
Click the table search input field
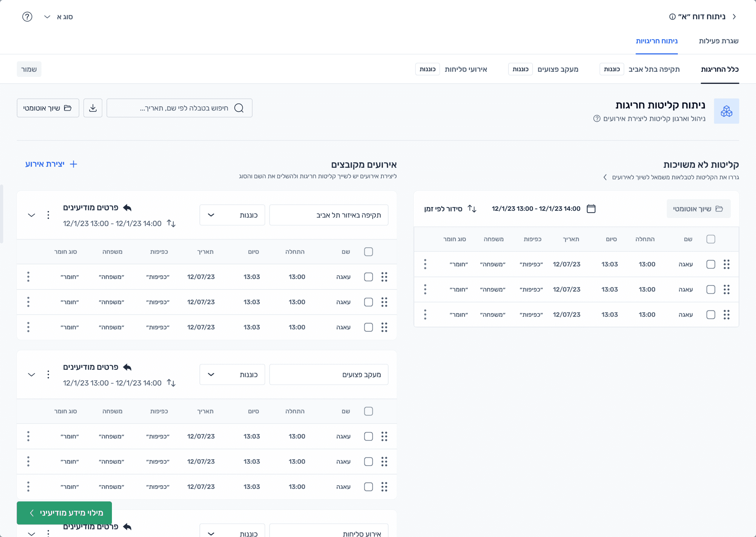(179, 108)
